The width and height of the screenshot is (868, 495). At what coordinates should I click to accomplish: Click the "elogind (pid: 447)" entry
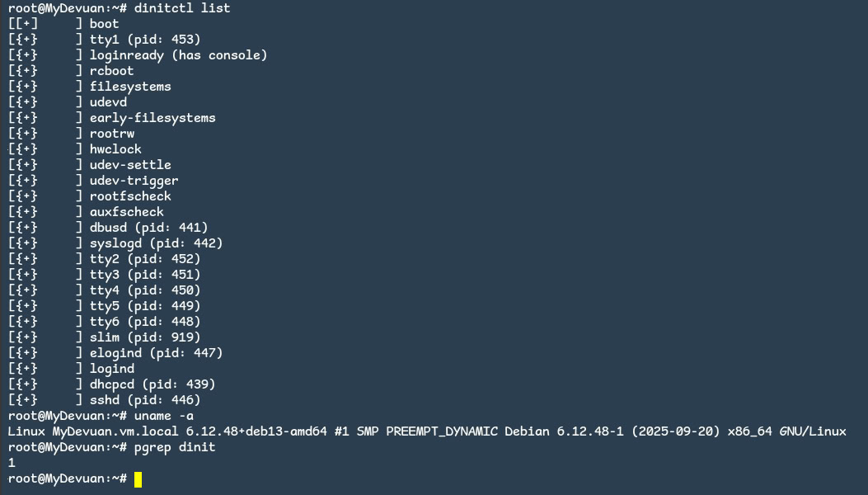coord(156,353)
